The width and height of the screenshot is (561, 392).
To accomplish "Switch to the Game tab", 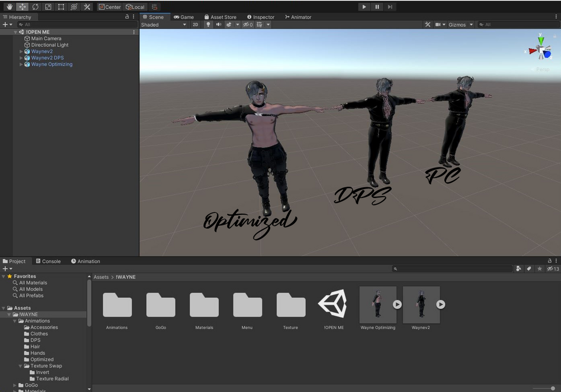I will pyautogui.click(x=184, y=17).
